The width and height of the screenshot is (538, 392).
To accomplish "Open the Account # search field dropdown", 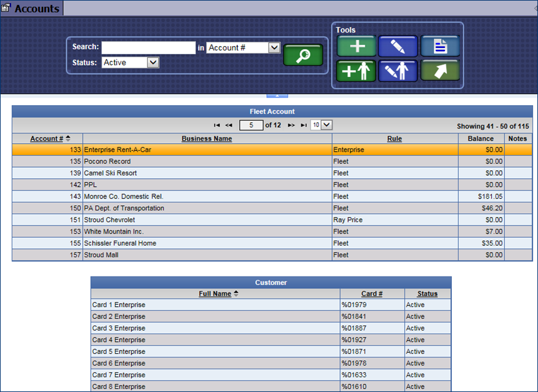I will click(x=274, y=47).
